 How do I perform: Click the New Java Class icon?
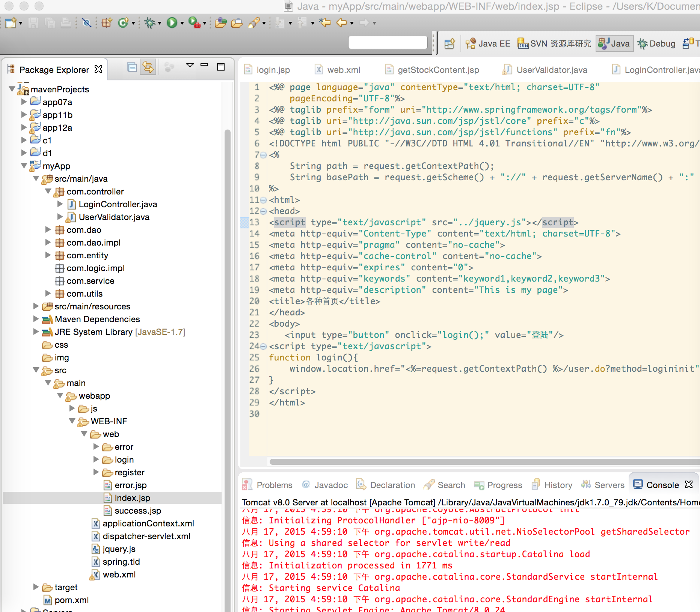tap(123, 23)
